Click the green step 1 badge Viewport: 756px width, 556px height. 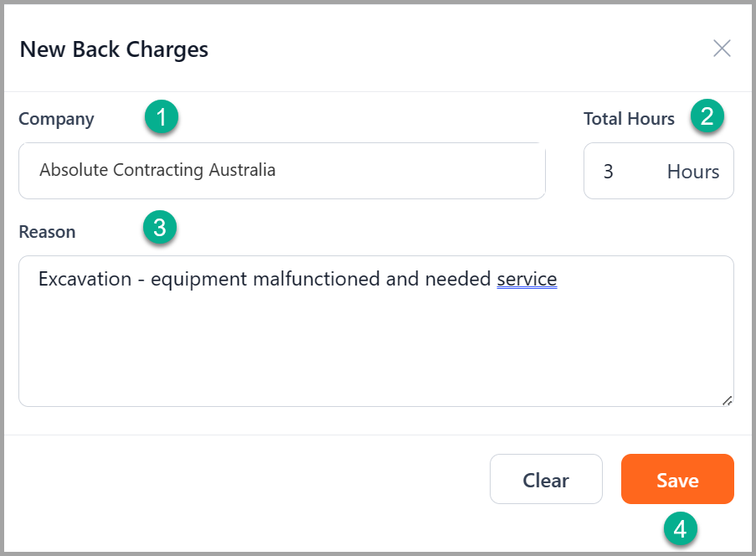(162, 116)
